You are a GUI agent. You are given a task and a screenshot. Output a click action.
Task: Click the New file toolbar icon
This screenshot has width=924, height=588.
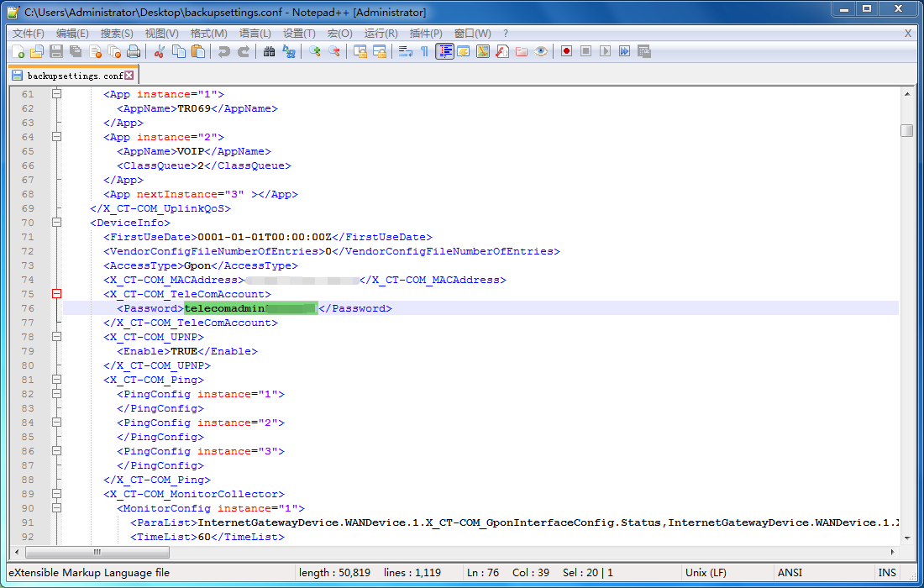pyautogui.click(x=17, y=51)
